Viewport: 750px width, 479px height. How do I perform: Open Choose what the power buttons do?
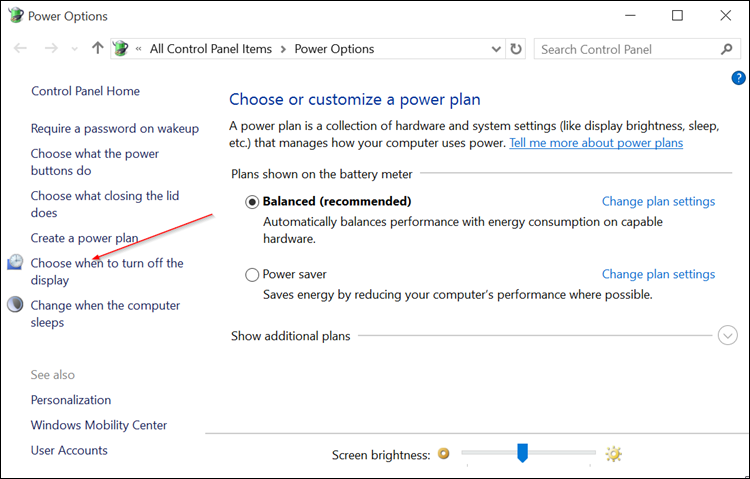[95, 162]
